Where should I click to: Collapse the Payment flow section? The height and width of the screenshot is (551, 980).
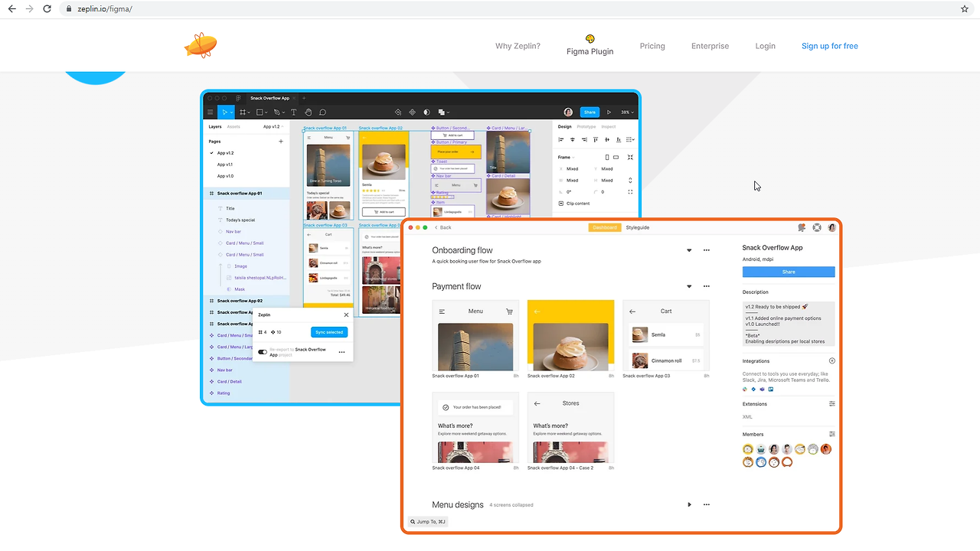click(689, 286)
